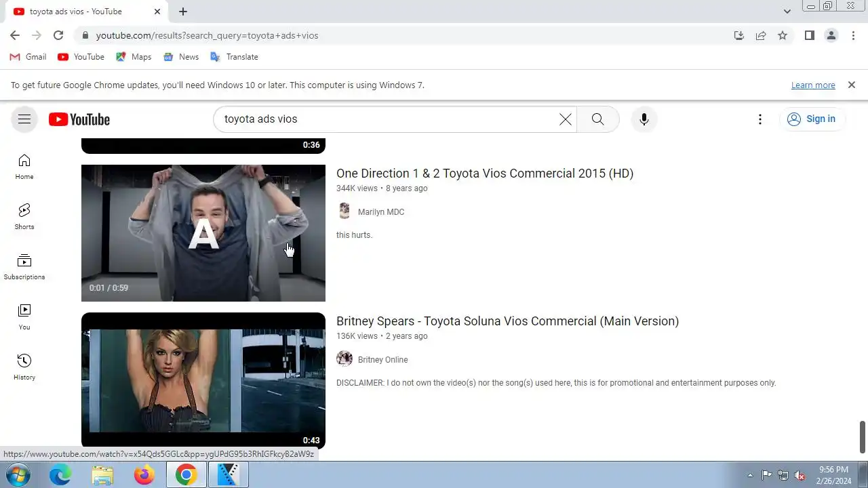Open the YouTube bookmark
Viewport: 868px width, 488px height.
pyautogui.click(x=81, y=57)
